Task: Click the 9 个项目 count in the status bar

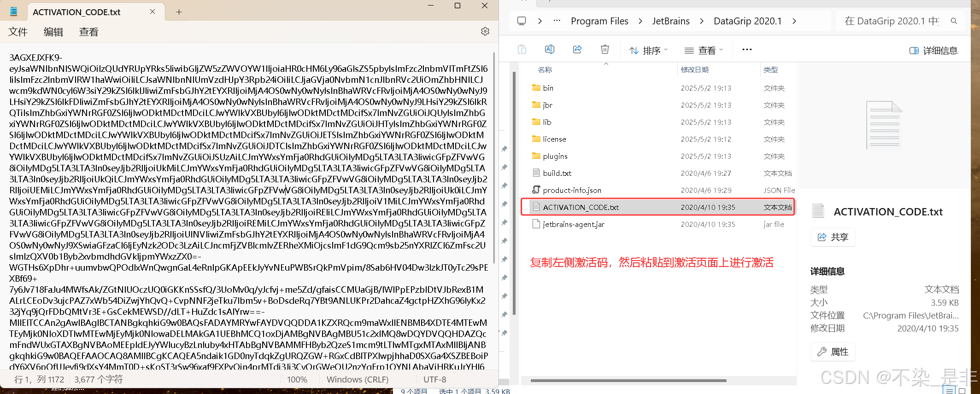Action: 414,391
